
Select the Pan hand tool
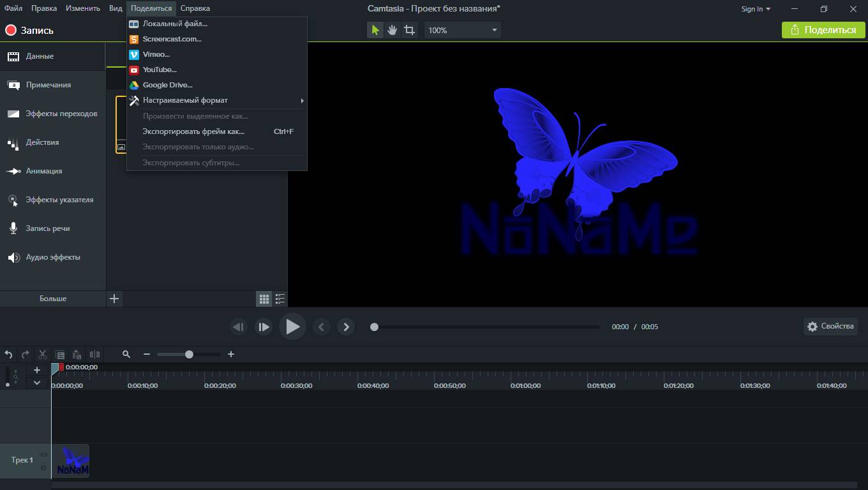(x=393, y=30)
